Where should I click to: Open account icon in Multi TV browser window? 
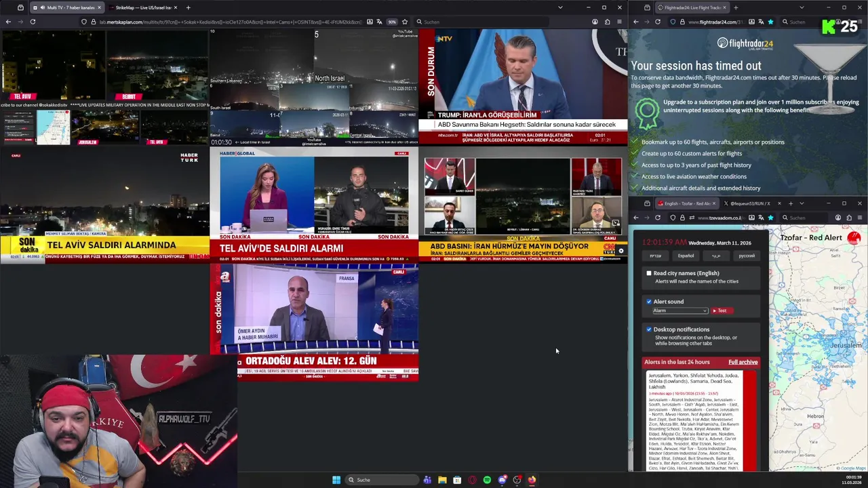click(x=595, y=22)
